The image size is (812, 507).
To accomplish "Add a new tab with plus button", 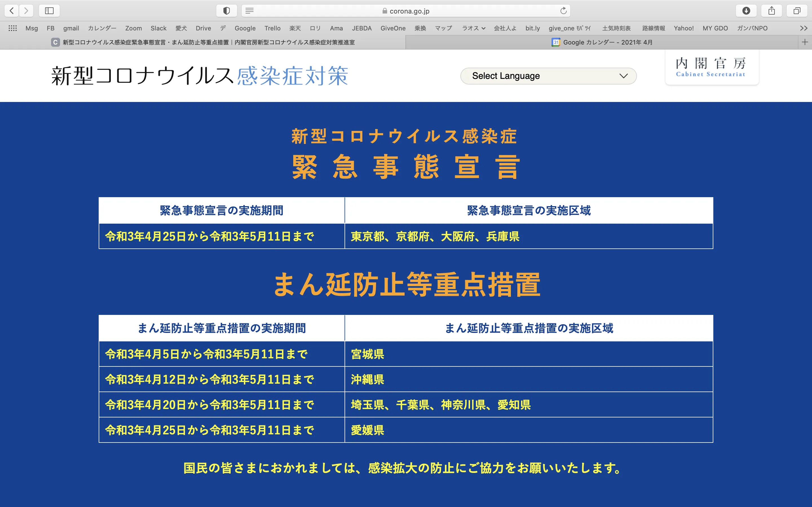I will [805, 42].
